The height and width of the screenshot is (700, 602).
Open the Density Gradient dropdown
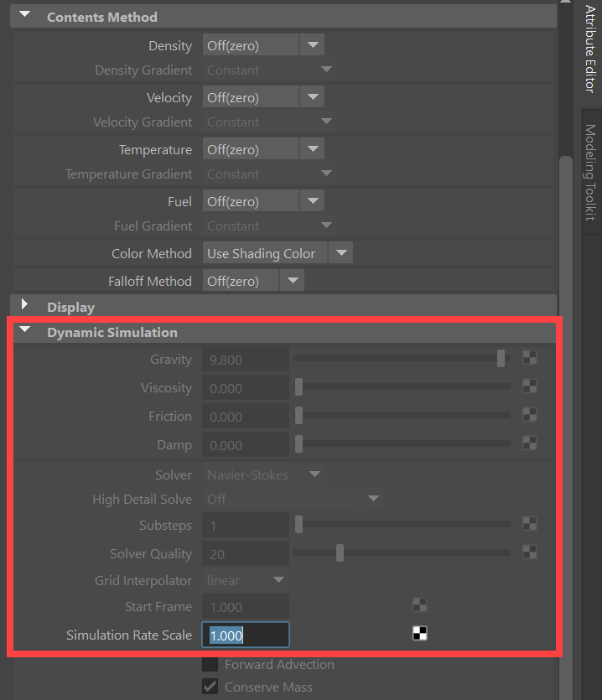click(x=270, y=70)
